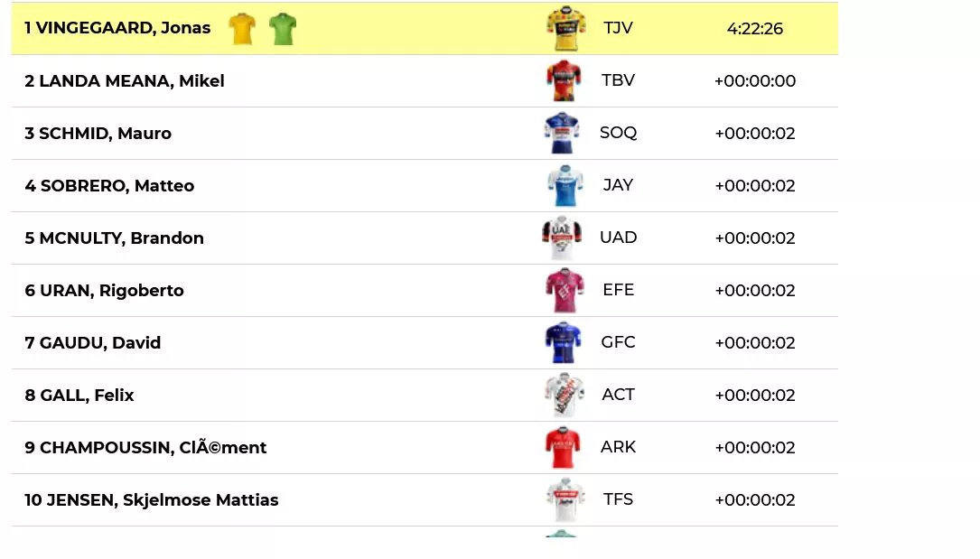This screenshot has width=980, height=559.
Task: Click the UAD team jersey icon
Action: click(x=562, y=238)
